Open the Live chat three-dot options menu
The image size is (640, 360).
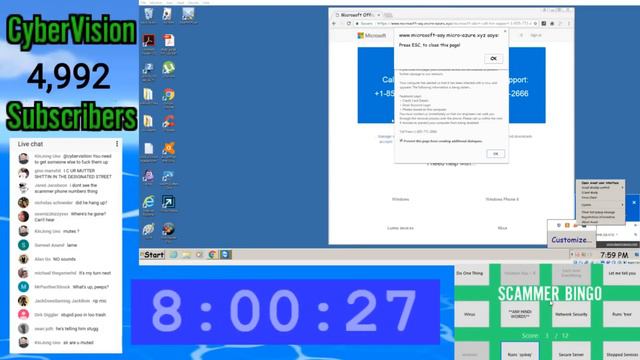pyautogui.click(x=117, y=144)
